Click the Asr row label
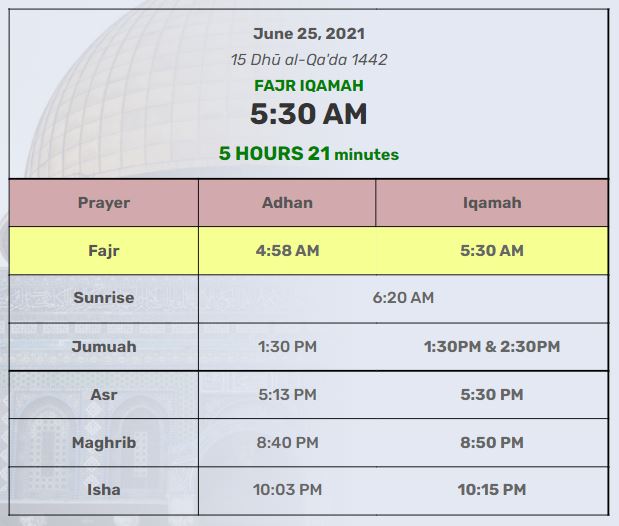The height and width of the screenshot is (526, 619). pos(104,394)
